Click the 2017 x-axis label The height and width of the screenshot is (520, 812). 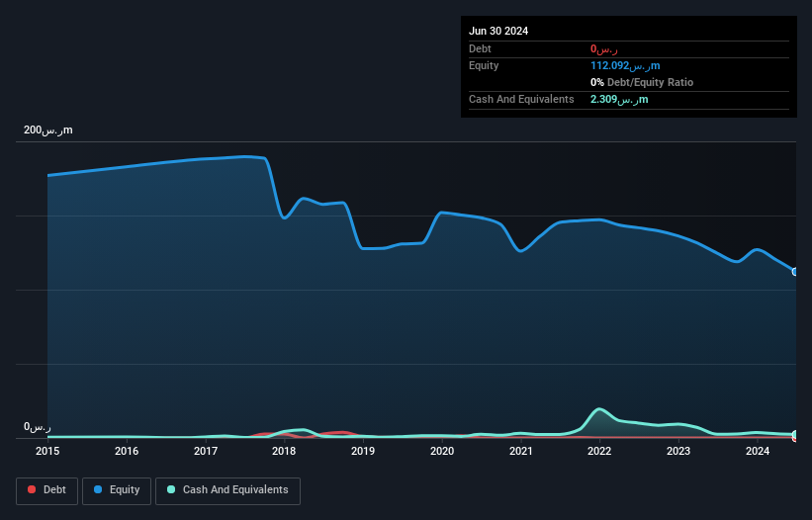(x=206, y=451)
